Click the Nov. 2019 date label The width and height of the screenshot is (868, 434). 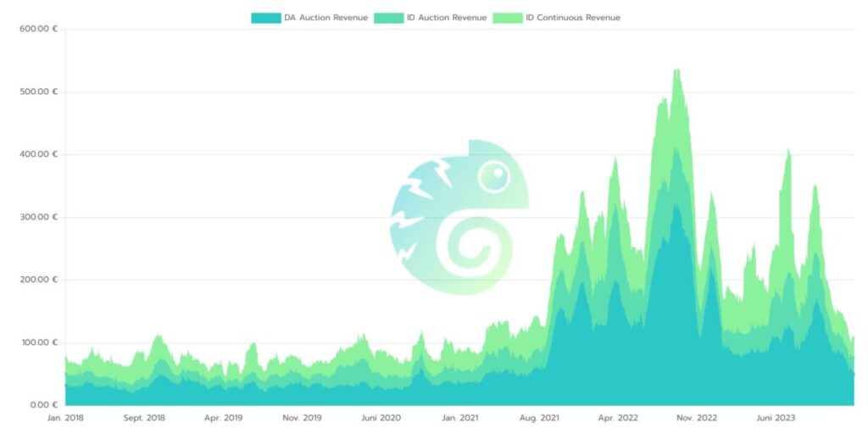(x=302, y=418)
